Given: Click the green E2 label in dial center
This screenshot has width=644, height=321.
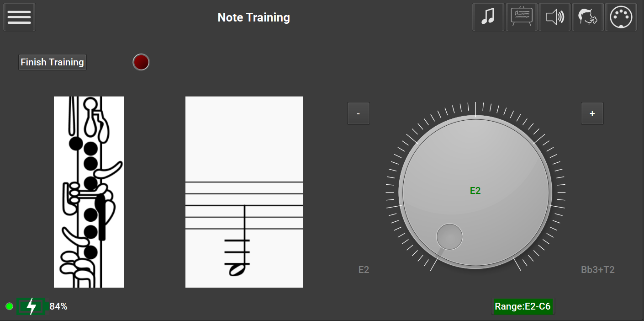Looking at the screenshot, I should tap(475, 191).
